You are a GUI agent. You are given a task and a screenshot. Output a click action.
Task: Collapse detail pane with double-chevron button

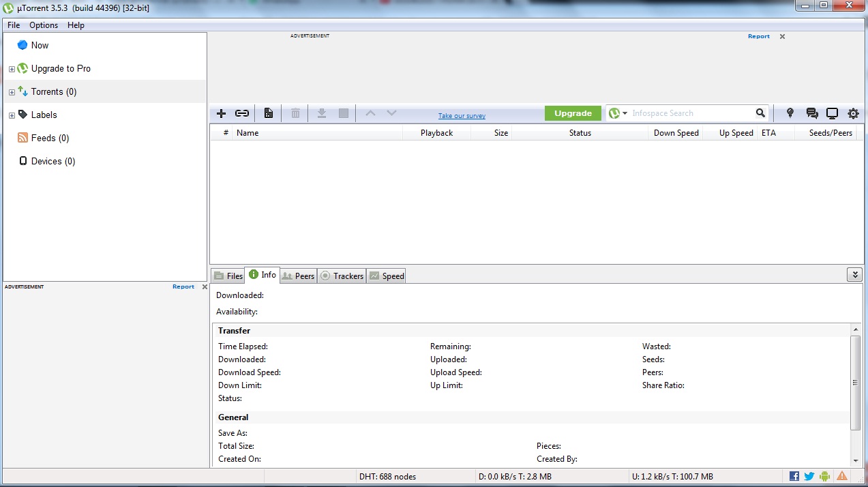click(x=854, y=275)
